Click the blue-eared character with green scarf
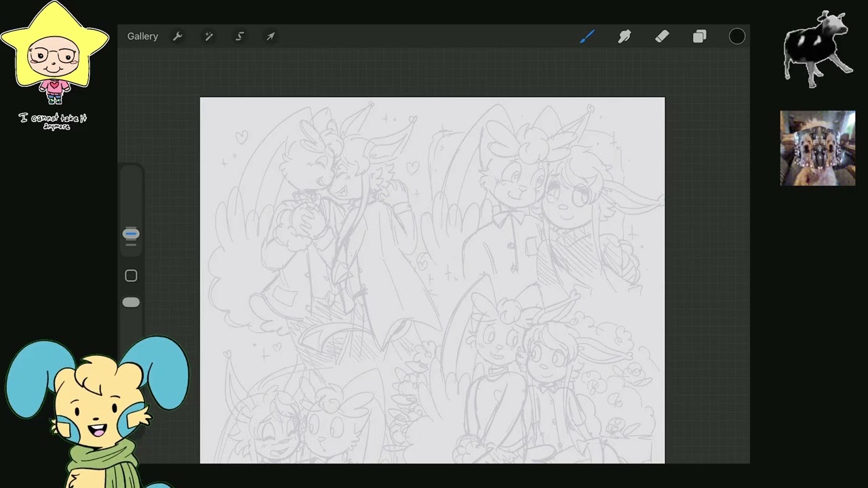Viewport: 868px width, 488px height. 97,411
